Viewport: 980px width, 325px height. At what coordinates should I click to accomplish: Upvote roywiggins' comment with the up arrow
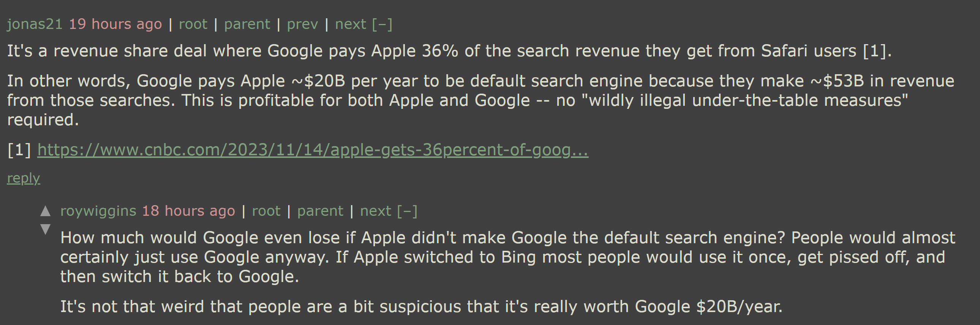click(x=45, y=211)
